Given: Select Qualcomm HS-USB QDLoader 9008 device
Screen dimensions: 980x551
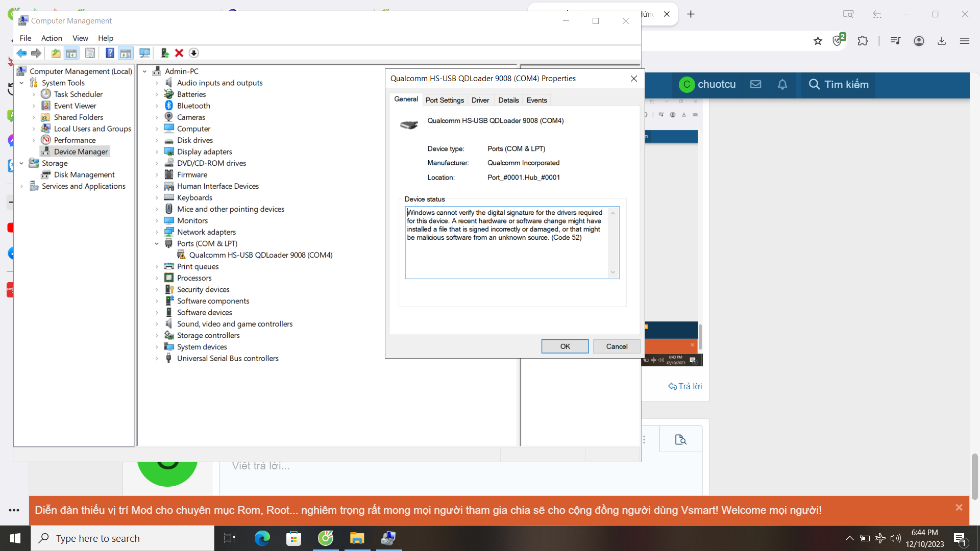Looking at the screenshot, I should [260, 255].
